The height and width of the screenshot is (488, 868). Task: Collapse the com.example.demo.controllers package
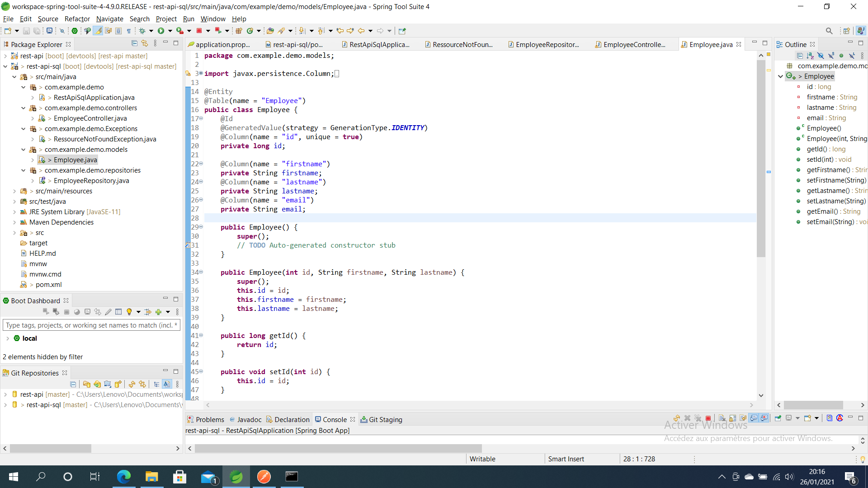(x=24, y=108)
